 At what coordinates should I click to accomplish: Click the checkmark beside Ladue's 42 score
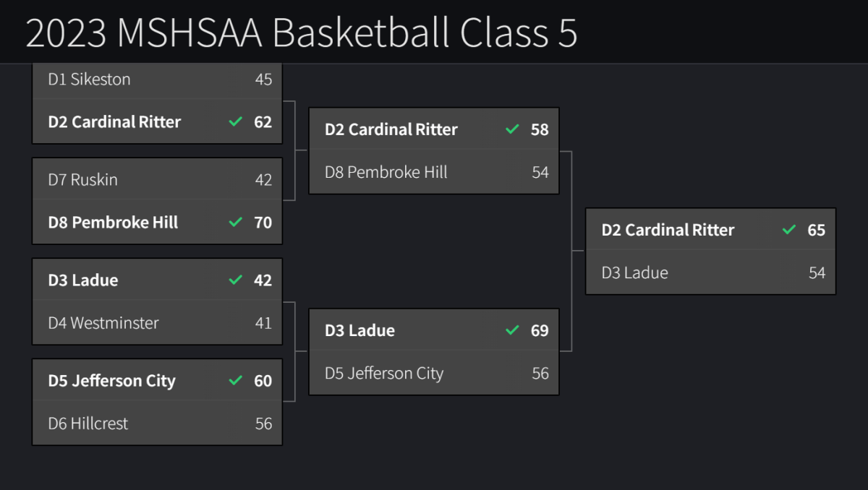click(x=235, y=280)
